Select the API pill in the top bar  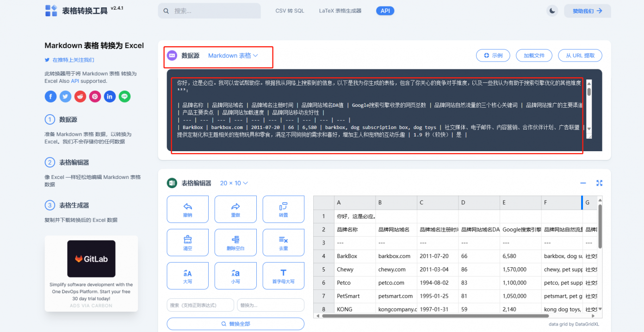pyautogui.click(x=385, y=11)
